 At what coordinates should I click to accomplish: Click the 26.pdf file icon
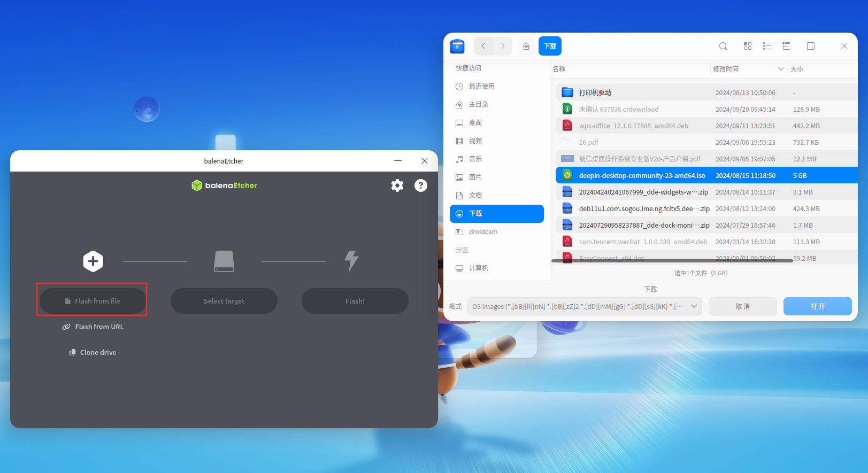[567, 142]
